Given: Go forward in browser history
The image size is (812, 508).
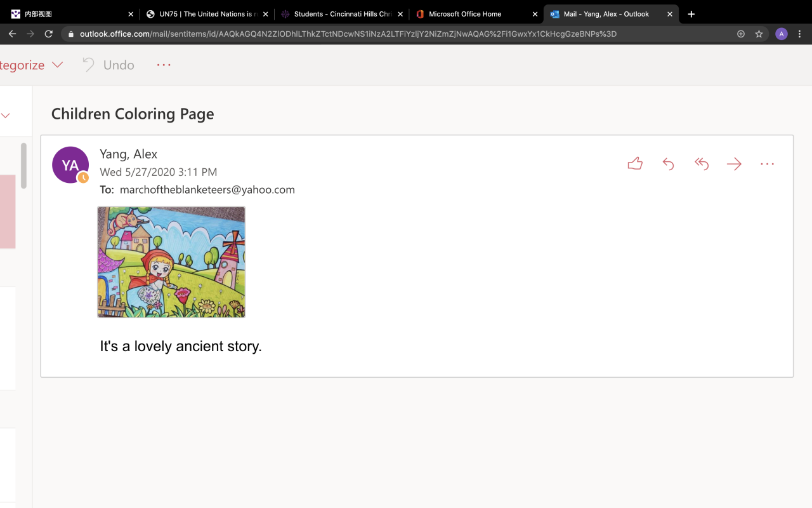Looking at the screenshot, I should (x=30, y=34).
